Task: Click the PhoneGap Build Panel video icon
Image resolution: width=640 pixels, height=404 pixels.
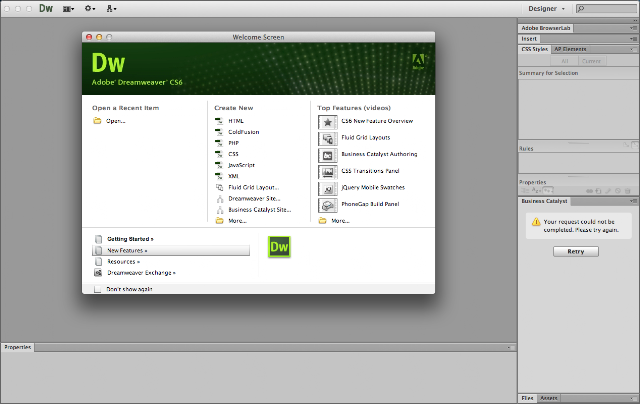Action: pos(328,205)
